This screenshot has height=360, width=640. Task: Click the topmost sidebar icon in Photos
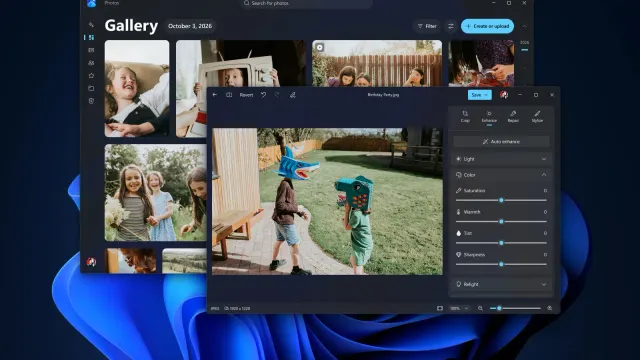[91, 25]
